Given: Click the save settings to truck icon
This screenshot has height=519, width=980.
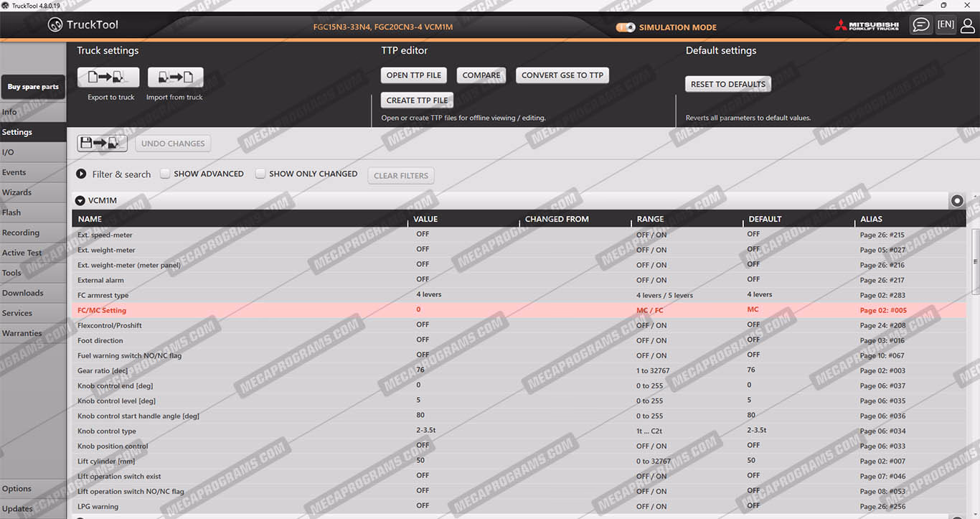Looking at the screenshot, I should tap(103, 144).
